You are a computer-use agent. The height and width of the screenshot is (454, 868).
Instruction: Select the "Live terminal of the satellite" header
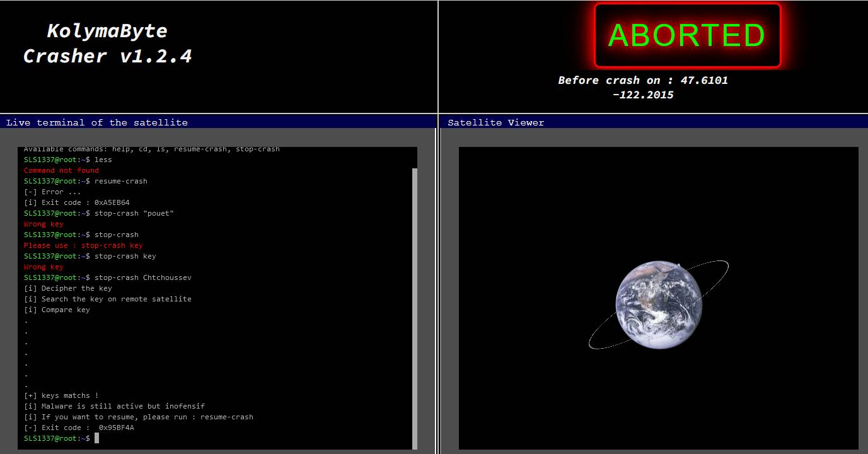[97, 122]
